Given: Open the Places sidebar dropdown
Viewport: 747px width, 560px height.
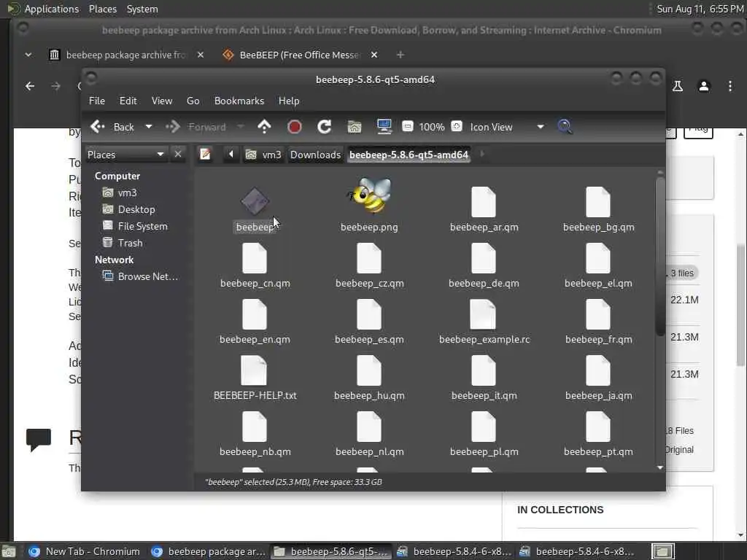Looking at the screenshot, I should click(x=125, y=155).
